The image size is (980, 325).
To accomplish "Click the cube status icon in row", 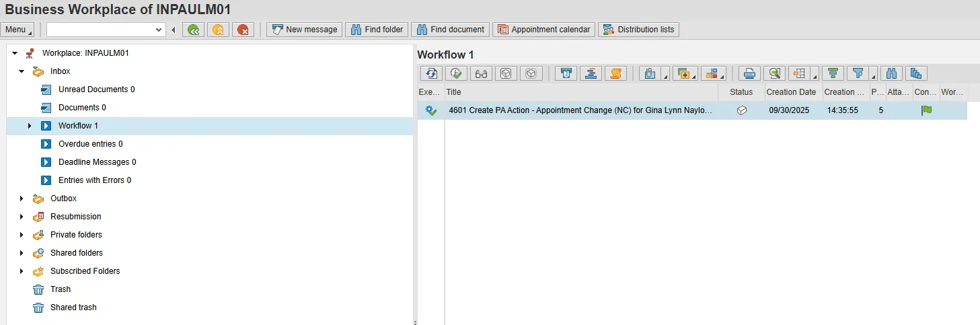I will click(741, 110).
